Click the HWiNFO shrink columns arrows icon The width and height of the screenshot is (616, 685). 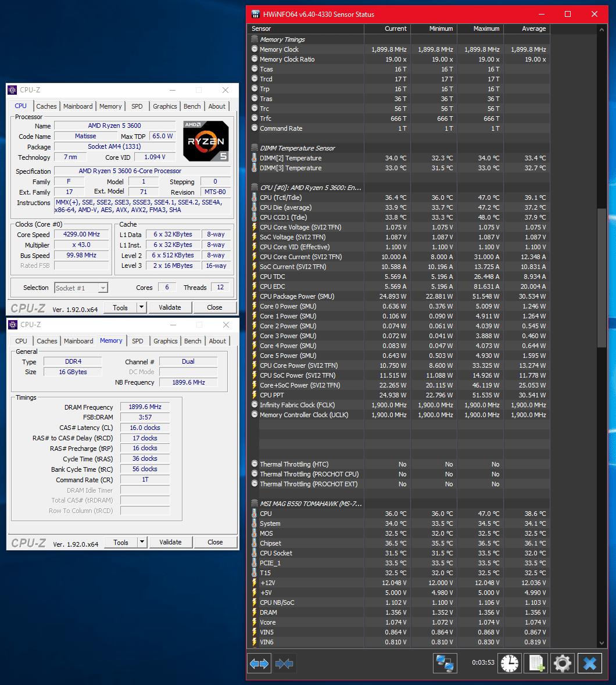(x=284, y=664)
